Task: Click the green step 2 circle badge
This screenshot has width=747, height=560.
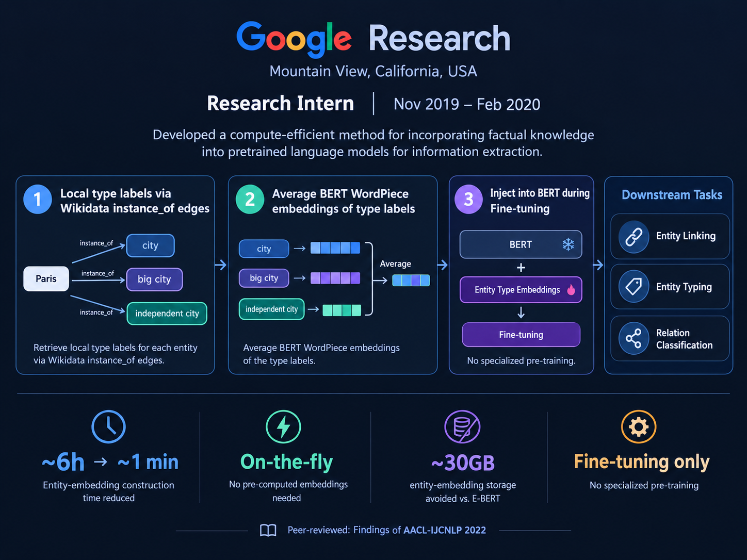Action: click(250, 199)
